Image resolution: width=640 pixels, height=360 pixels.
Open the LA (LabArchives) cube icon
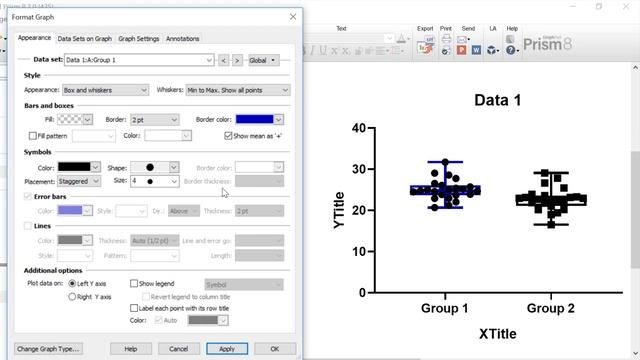point(492,50)
